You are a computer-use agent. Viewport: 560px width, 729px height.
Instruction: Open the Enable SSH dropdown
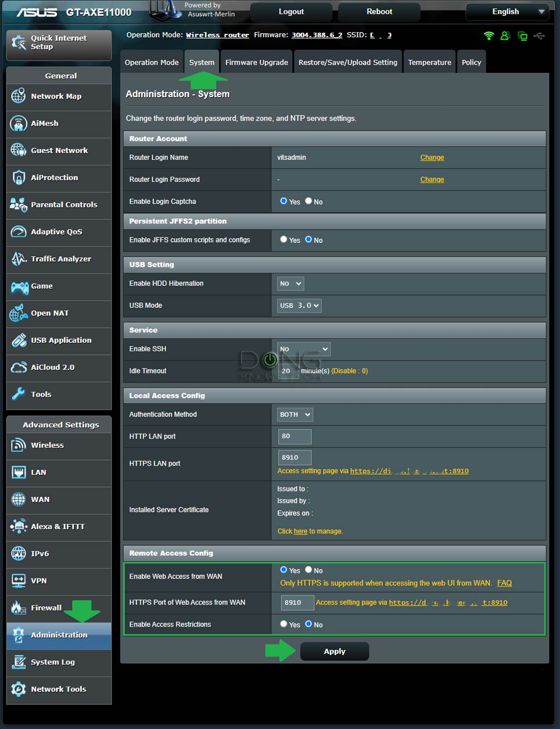[x=304, y=349]
